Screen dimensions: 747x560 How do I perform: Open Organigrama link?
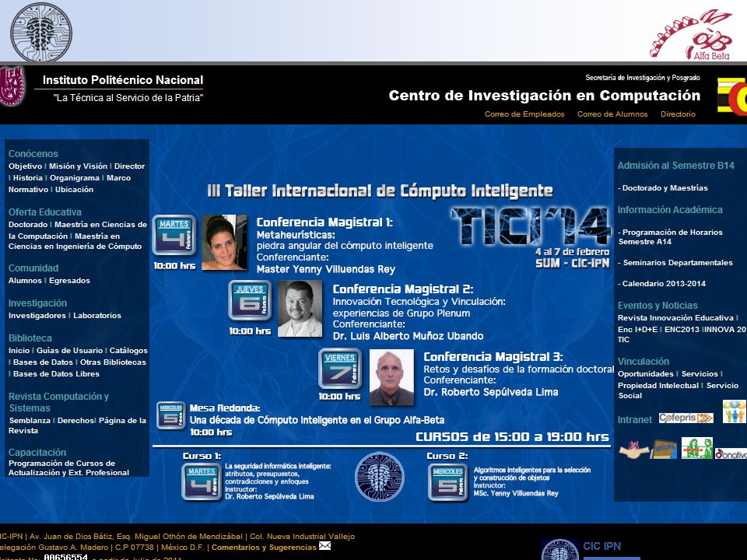tap(75, 177)
